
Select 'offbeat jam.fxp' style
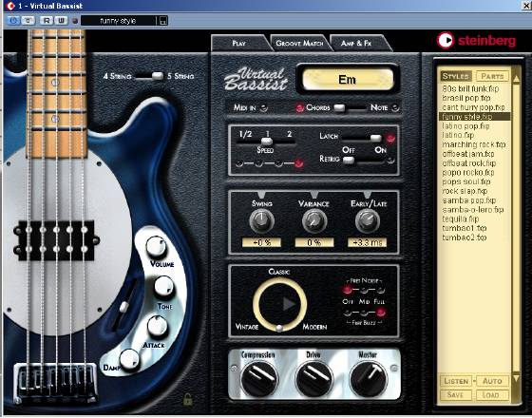pyautogui.click(x=467, y=154)
